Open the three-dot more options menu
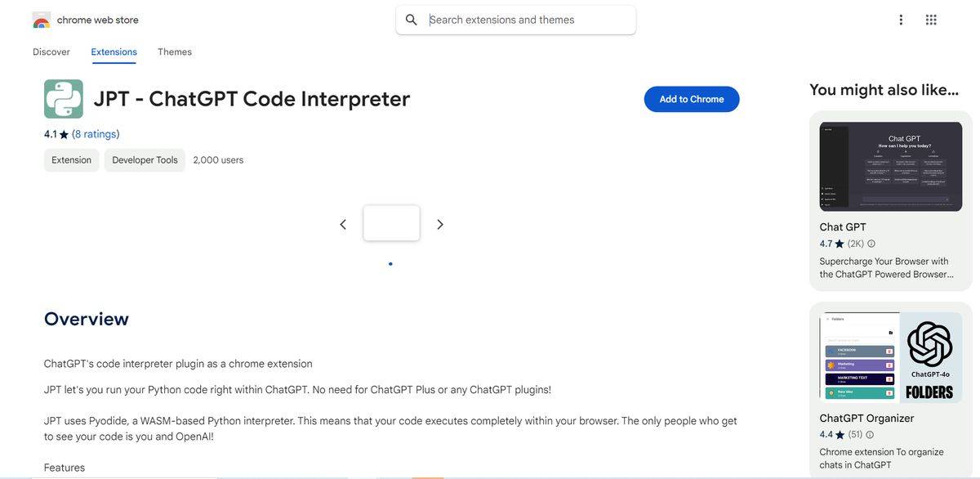980x479 pixels. tap(901, 20)
